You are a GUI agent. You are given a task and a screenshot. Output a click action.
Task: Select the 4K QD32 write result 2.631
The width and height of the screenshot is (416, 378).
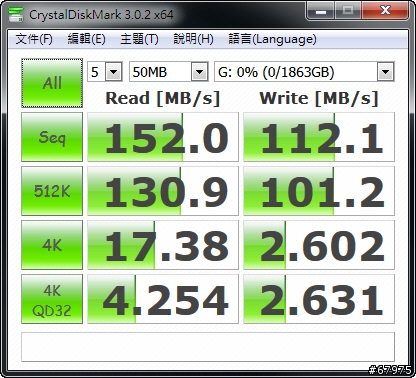pos(319,299)
